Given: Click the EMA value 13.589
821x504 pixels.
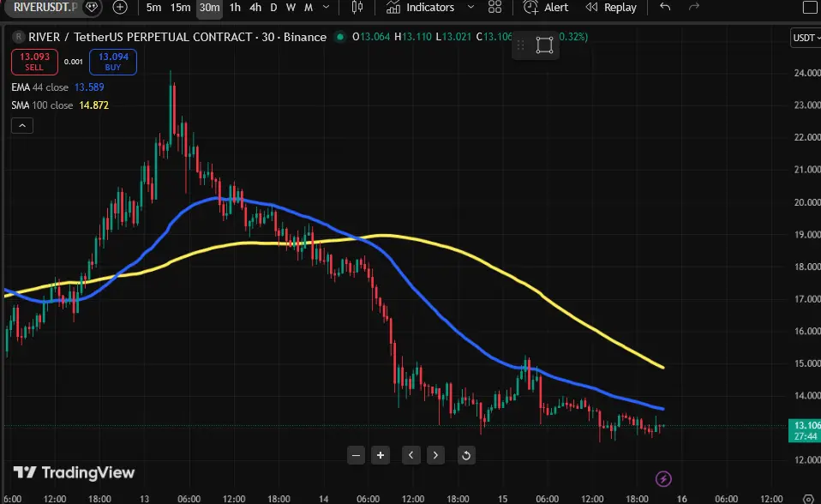Looking at the screenshot, I should (x=89, y=87).
